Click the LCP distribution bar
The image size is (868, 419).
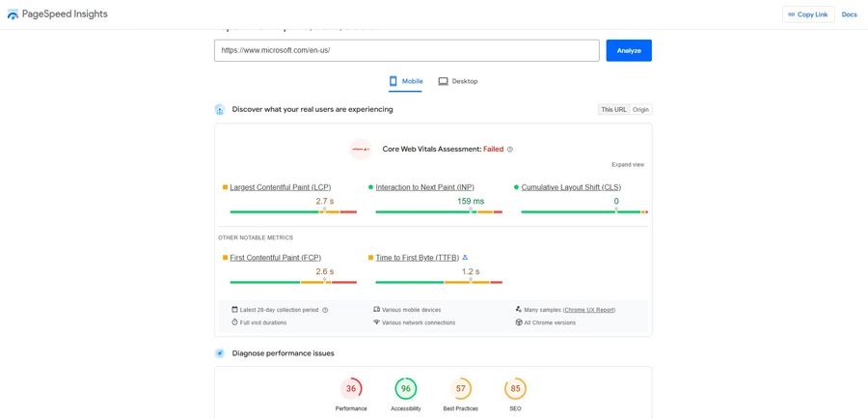pos(293,211)
